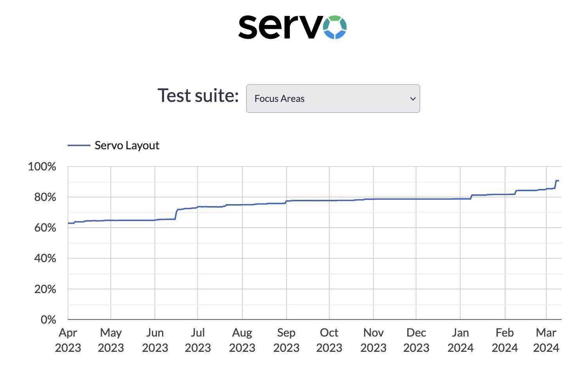Click the Jul 2023 x-axis label
The image size is (588, 373).
point(198,340)
